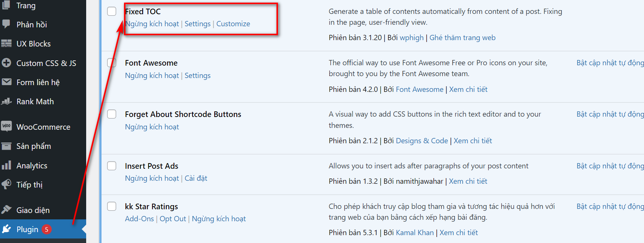644x243 pixels.
Task: Tick the Fixed TOC plugin checkbox
Action: (x=112, y=11)
